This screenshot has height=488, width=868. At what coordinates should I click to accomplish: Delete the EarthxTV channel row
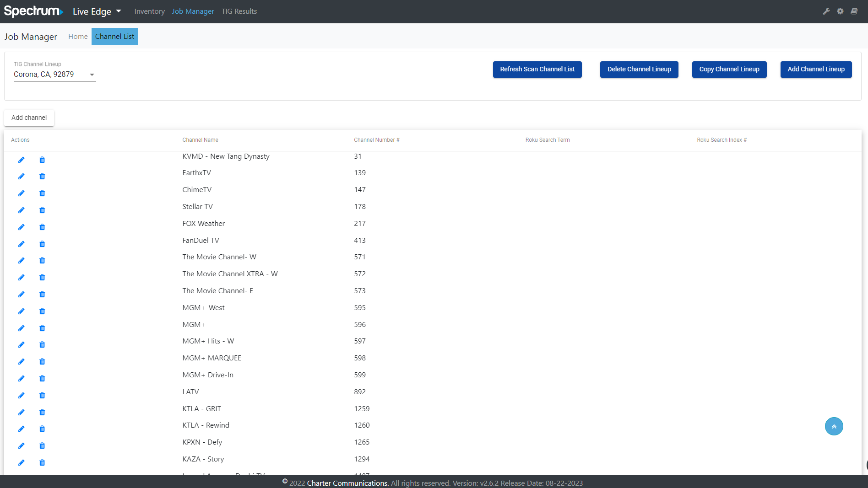click(x=42, y=177)
